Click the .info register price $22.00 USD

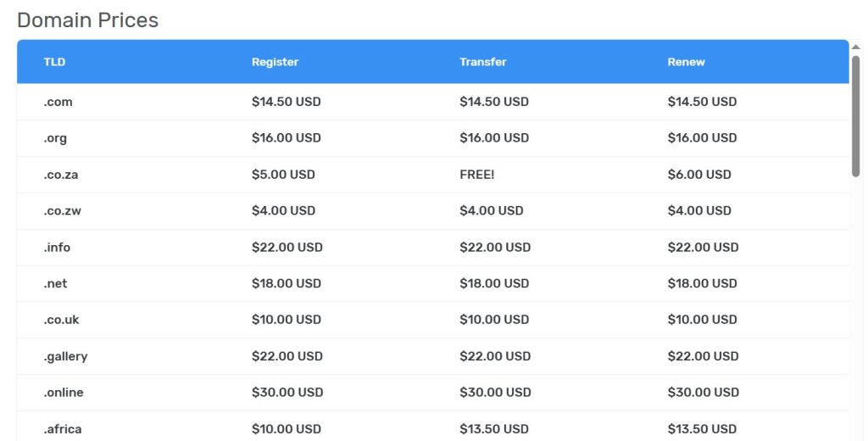coord(287,248)
